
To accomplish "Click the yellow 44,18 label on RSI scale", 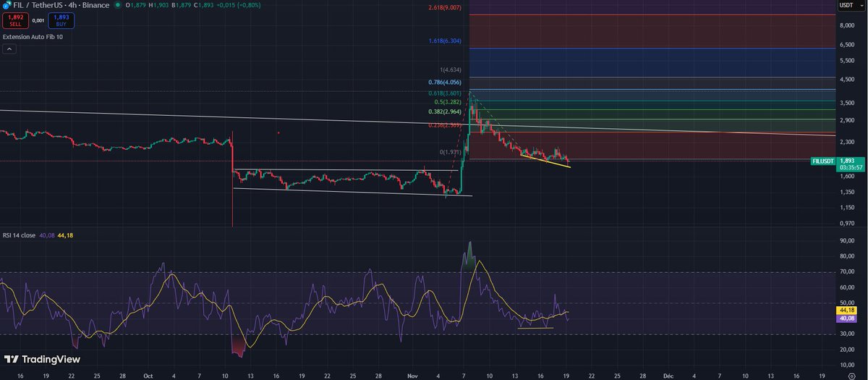I will point(847,311).
